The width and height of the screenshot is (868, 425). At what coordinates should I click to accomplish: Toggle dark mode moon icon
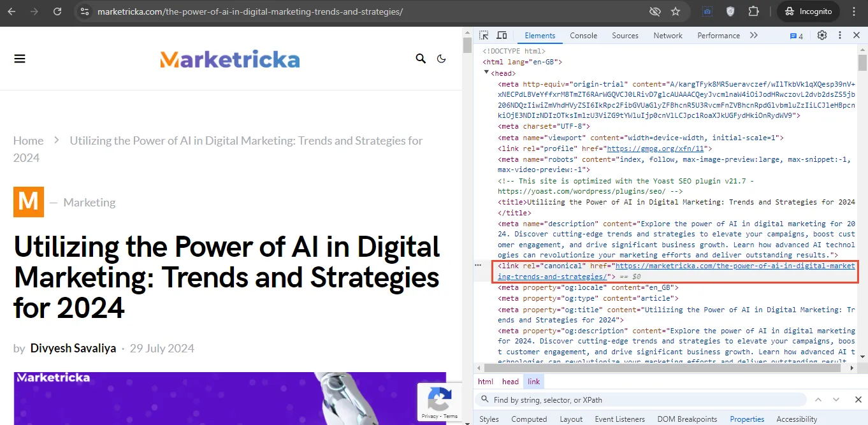tap(442, 59)
